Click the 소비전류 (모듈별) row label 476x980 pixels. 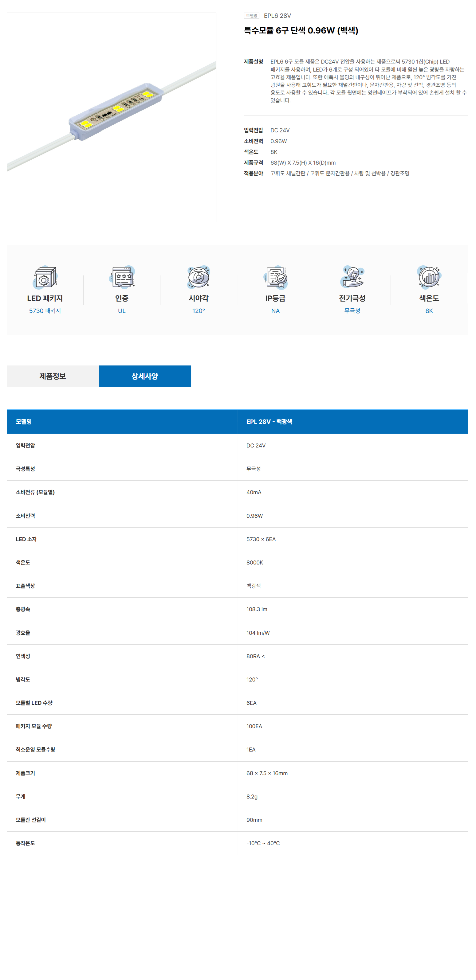coord(35,492)
